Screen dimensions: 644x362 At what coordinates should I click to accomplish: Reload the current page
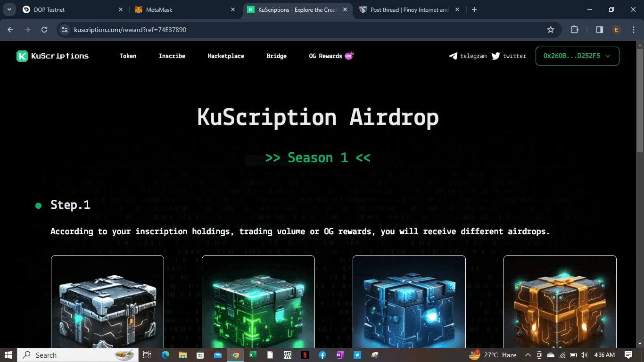tap(44, 30)
